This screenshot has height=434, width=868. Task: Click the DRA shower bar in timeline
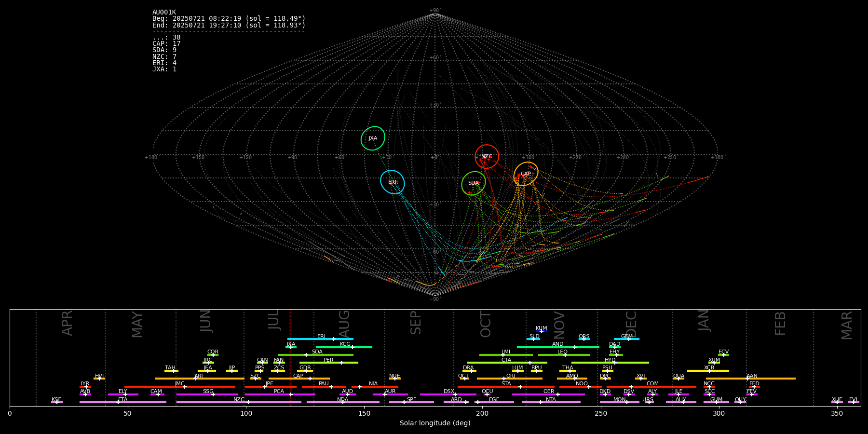point(469,371)
